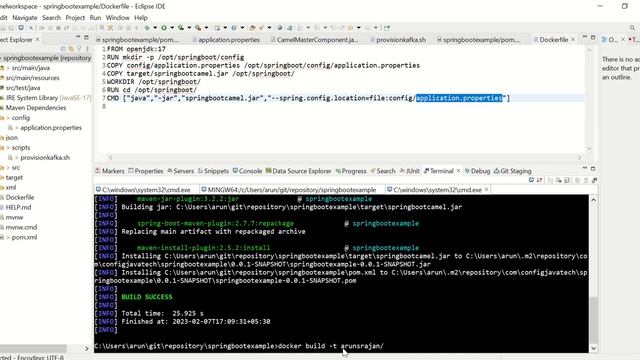Image resolution: width=640 pixels, height=360 pixels.
Task: Close the Project Explorer view
Action: click(x=38, y=40)
